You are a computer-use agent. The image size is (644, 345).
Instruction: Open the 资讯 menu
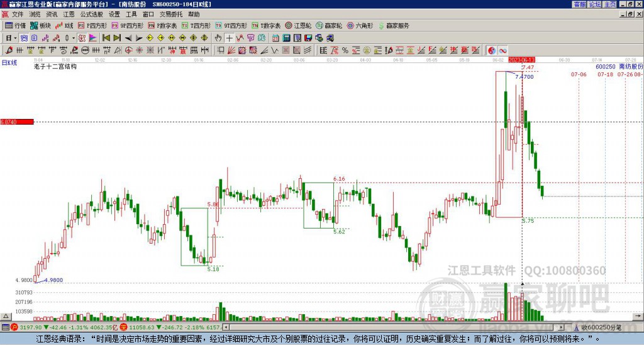(52, 14)
